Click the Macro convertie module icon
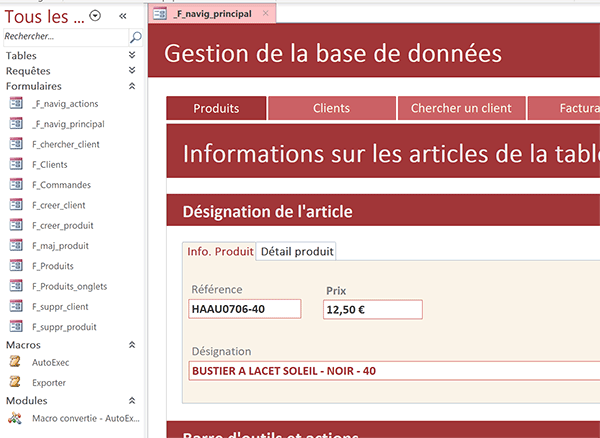Screen dimensions: 600x438 coord(15,418)
